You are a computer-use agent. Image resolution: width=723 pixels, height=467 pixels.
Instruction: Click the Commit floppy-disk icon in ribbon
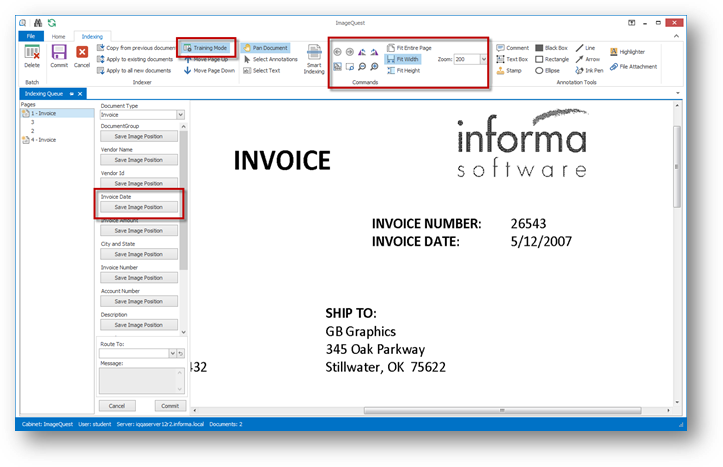59,53
